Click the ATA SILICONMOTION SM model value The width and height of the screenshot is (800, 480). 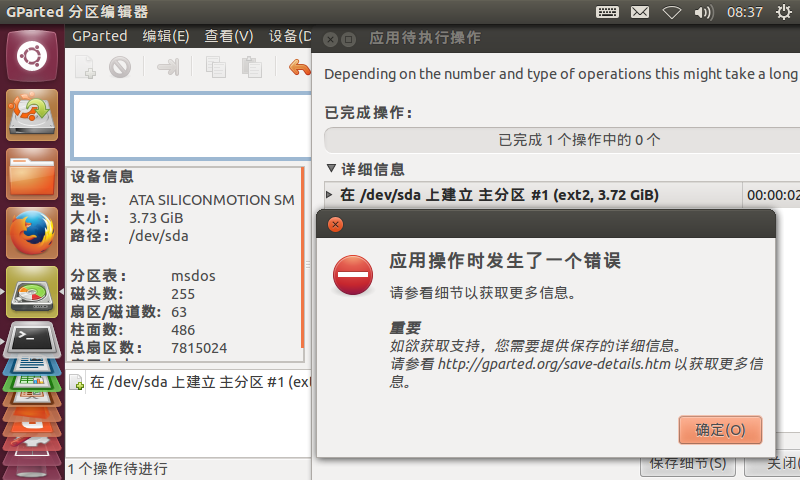[211, 200]
